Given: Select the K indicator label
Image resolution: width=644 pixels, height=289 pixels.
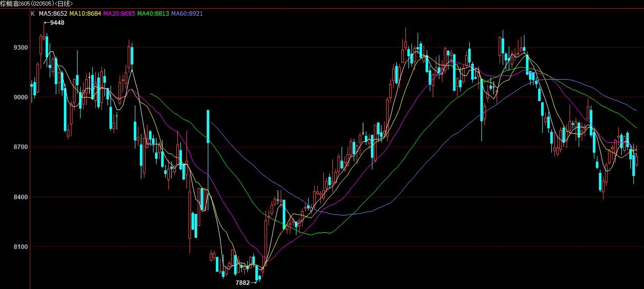Looking at the screenshot, I should coord(33,13).
